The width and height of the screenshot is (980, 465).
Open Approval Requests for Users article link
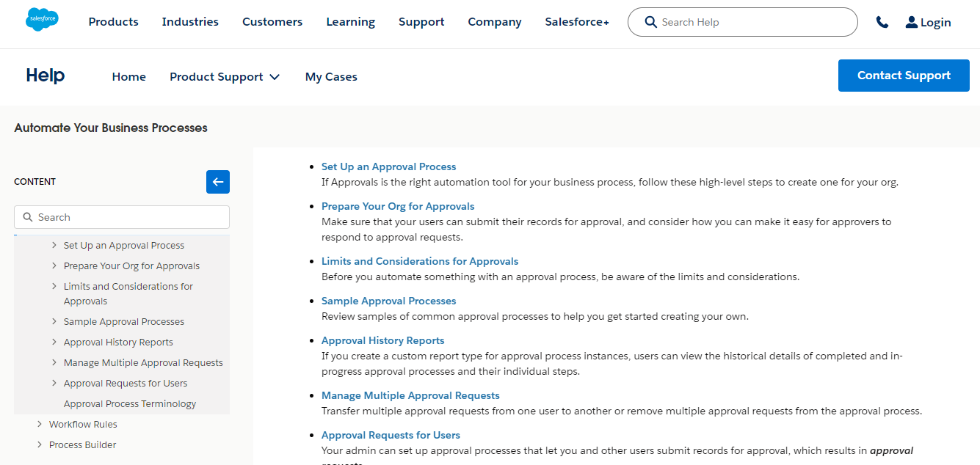[391, 435]
